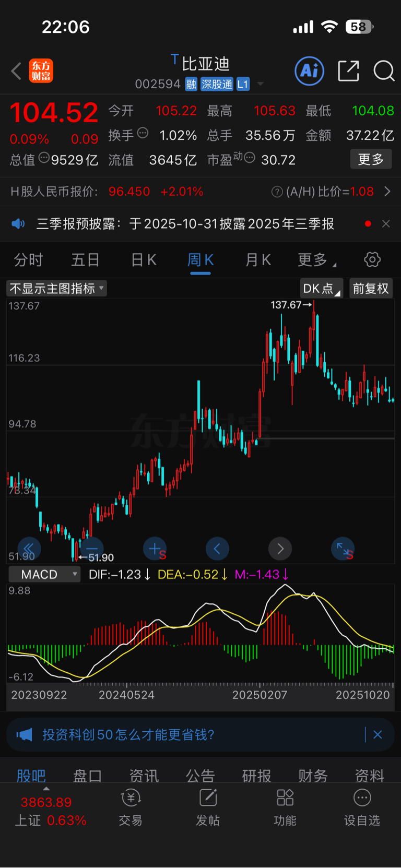Viewport: 401px width, 868px height.
Task: Open A/H ratio help icon
Action: pyautogui.click(x=277, y=192)
